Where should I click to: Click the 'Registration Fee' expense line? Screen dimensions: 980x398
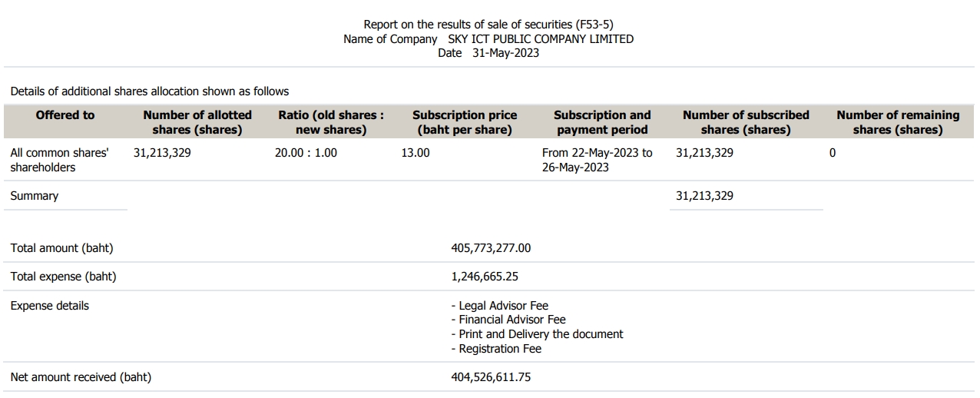(x=496, y=349)
